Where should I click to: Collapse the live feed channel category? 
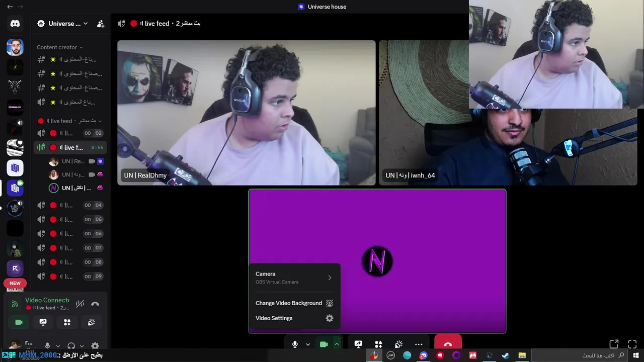[x=70, y=121]
